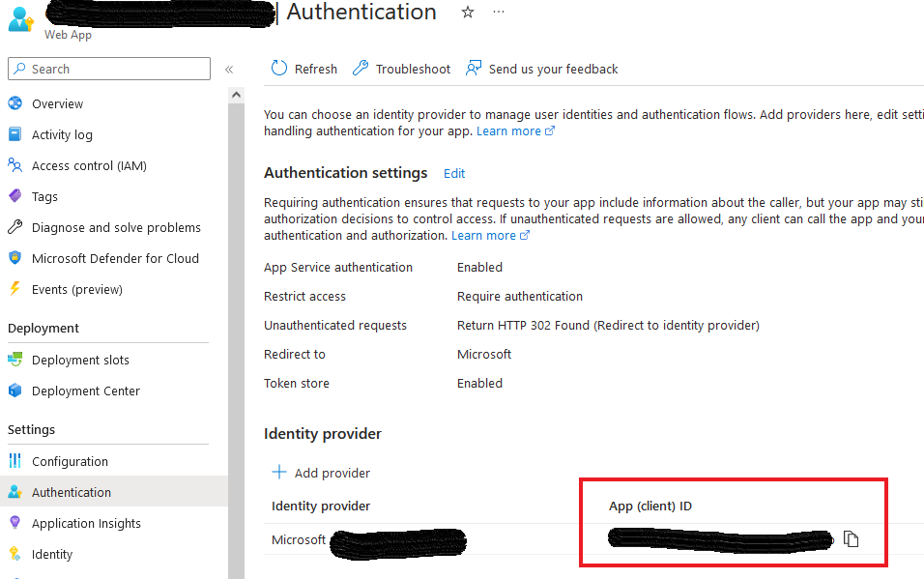Click Send us your feedback

[x=554, y=69]
